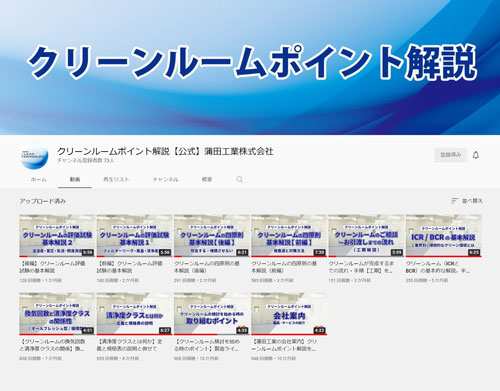Switch to the ホーム tab
This screenshot has height=391, width=500.
click(x=39, y=179)
